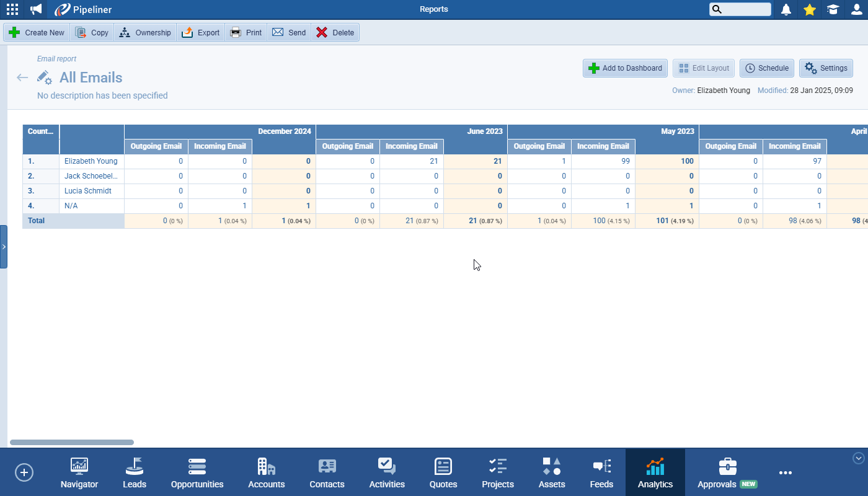Open the graduation cap learning icon

click(833, 9)
